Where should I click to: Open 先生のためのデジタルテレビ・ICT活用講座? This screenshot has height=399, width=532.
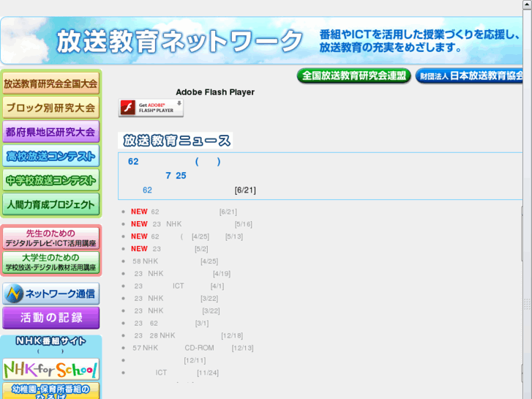click(51, 238)
